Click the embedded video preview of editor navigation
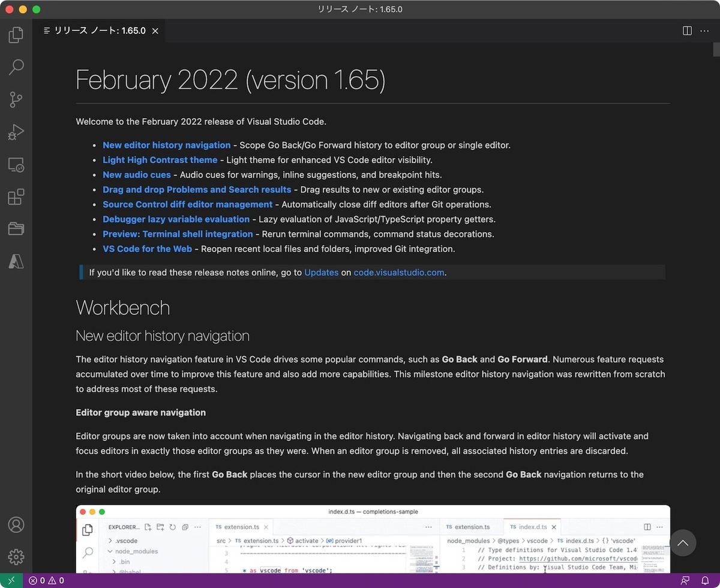 pyautogui.click(x=373, y=539)
